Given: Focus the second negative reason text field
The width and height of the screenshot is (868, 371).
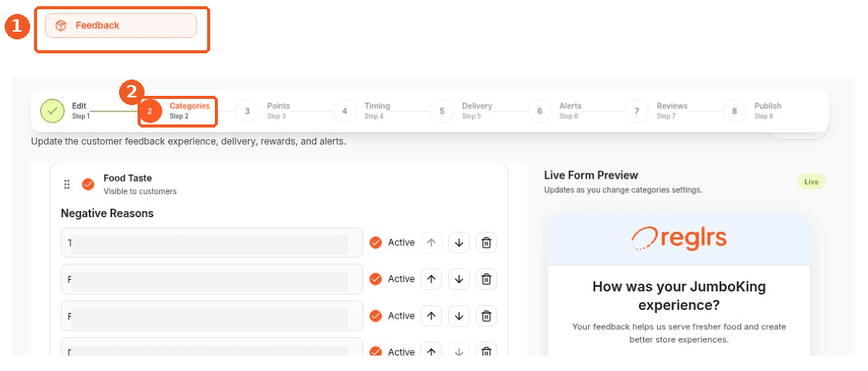Looking at the screenshot, I should click(x=212, y=279).
